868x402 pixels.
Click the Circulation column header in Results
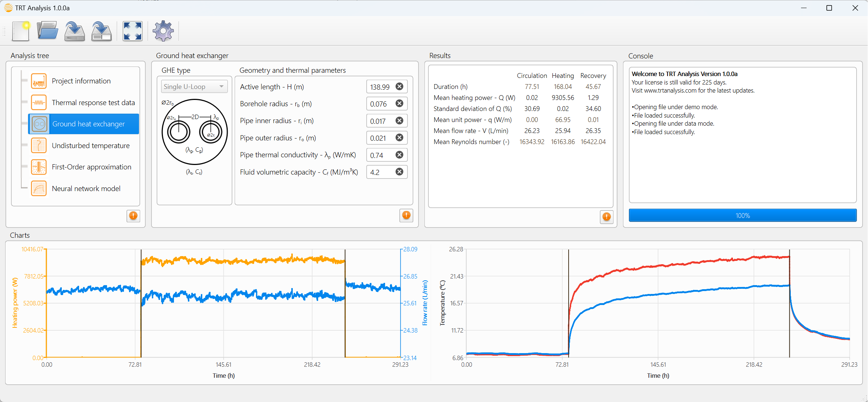click(532, 75)
